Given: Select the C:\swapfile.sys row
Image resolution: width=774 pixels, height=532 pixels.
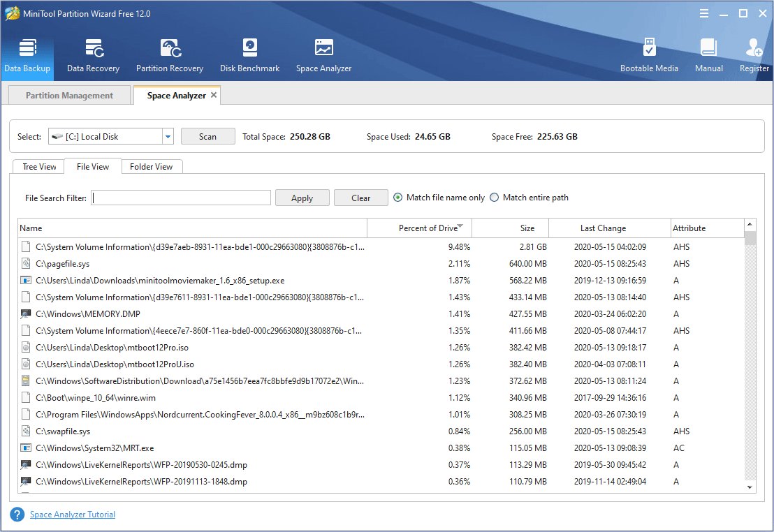Looking at the screenshot, I should [381, 431].
